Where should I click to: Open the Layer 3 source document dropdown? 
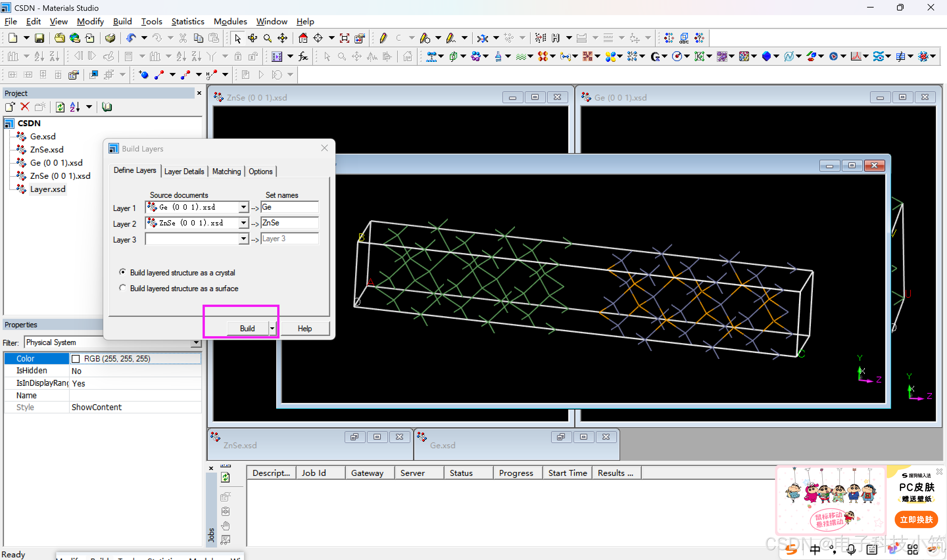point(244,239)
